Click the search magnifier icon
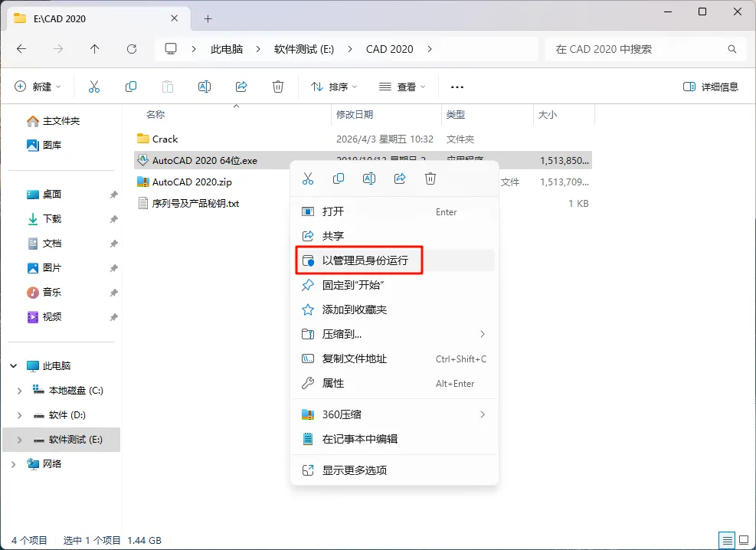This screenshot has width=756, height=550. (732, 49)
